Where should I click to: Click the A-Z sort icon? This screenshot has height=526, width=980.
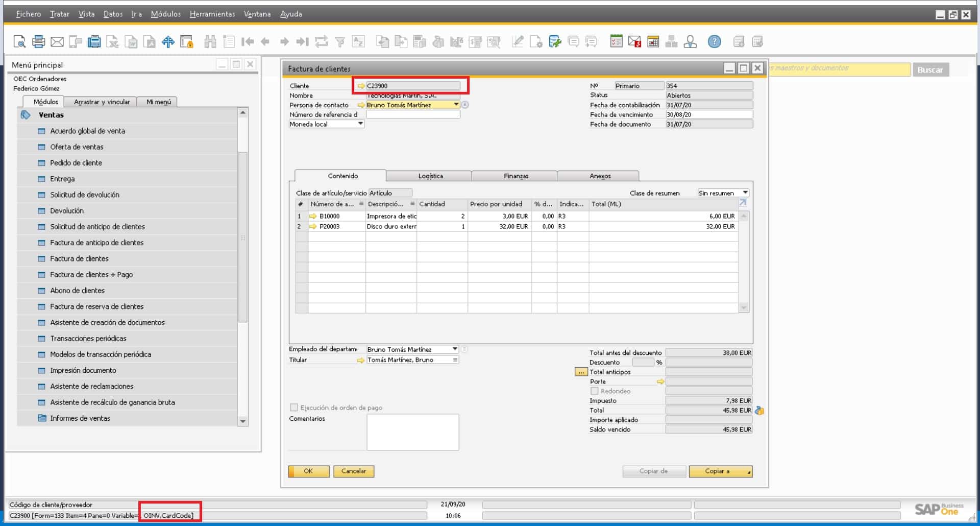coord(358,42)
